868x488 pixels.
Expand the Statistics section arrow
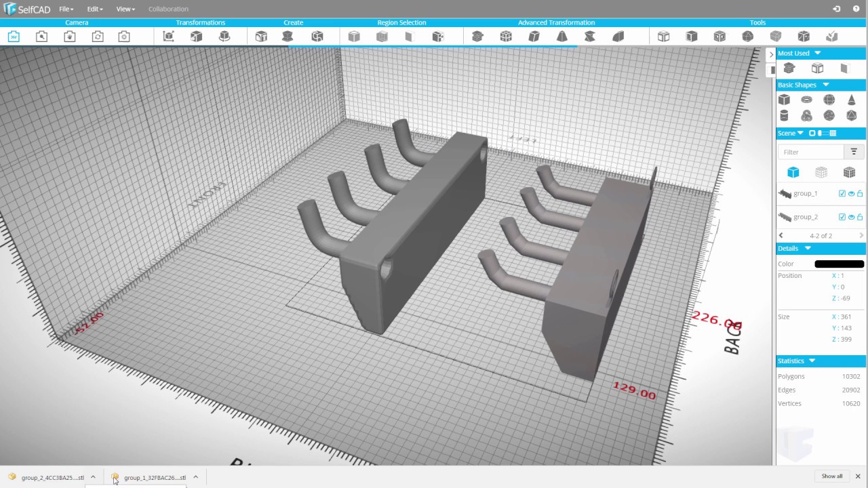tap(812, 361)
